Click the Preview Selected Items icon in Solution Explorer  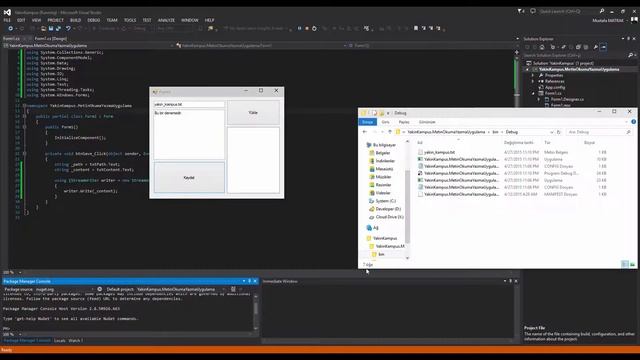[603, 47]
